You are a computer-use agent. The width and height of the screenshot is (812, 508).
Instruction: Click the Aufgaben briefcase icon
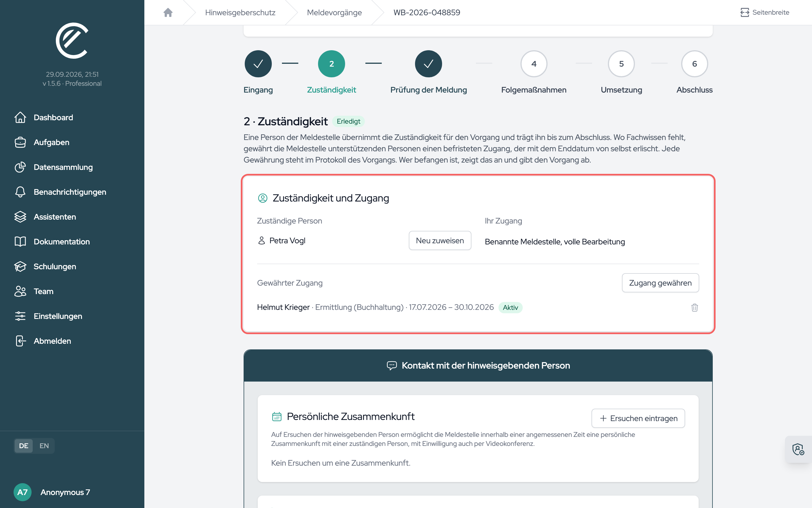20,143
